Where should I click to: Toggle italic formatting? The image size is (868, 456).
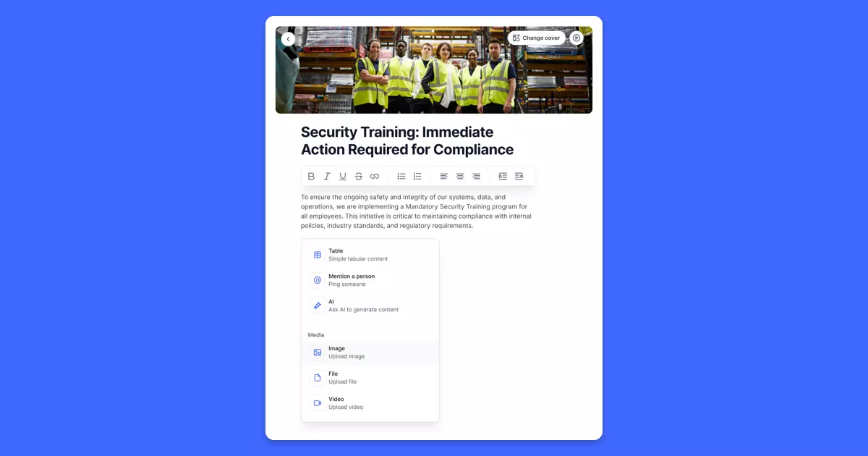[327, 176]
